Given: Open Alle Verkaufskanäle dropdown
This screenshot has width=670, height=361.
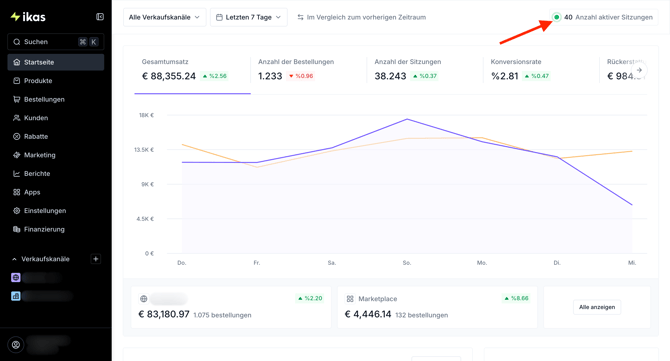Looking at the screenshot, I should [165, 18].
